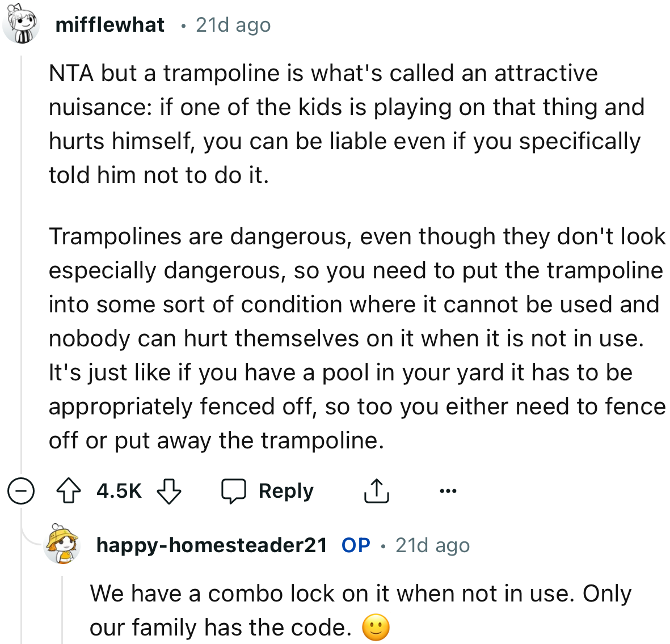Click happy-homesteader21's Snoo avatar
Screen dimensions: 670x644
(61, 545)
